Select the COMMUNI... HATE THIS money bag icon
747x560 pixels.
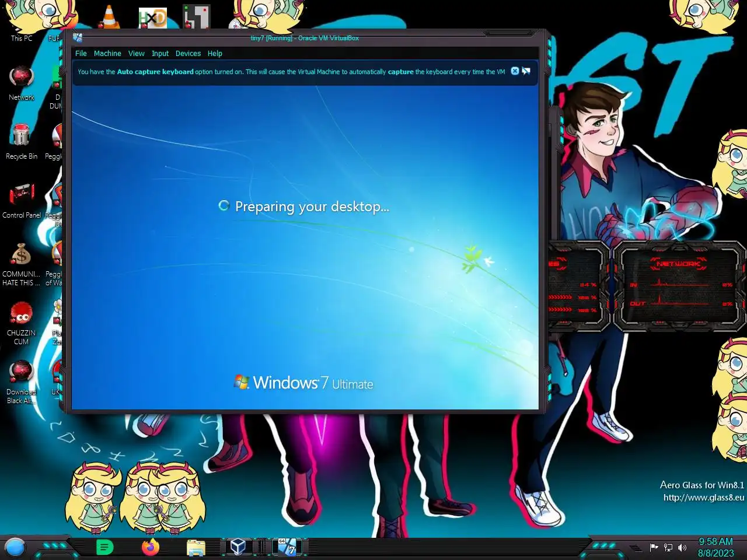tap(22, 264)
